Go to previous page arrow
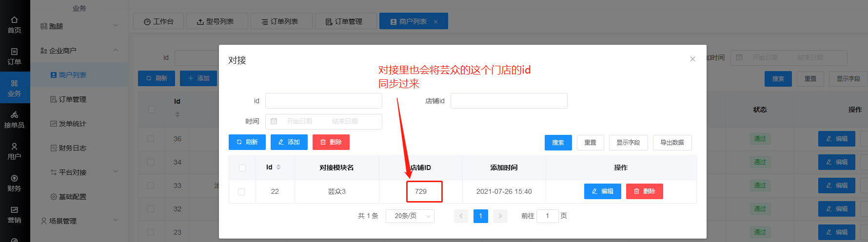This screenshot has width=868, height=242. [x=461, y=216]
